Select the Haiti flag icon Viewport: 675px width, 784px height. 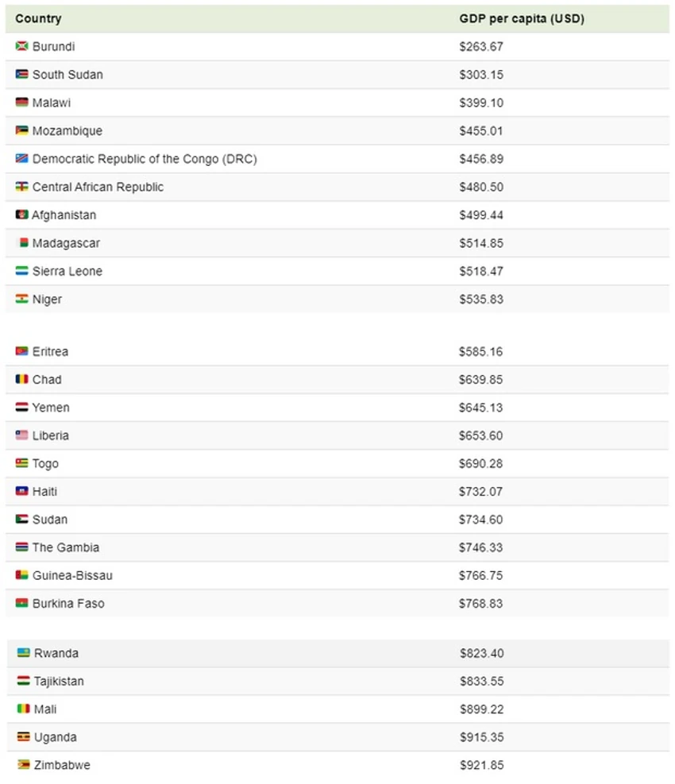coord(21,491)
